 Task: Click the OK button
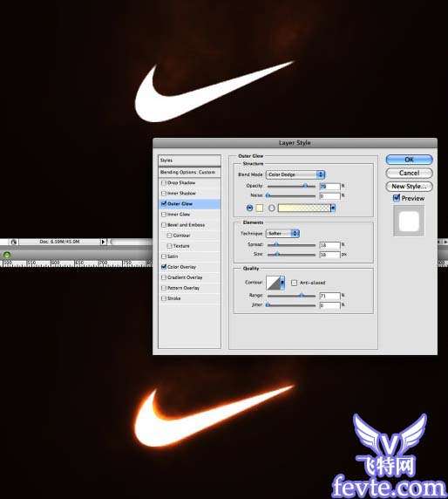tap(409, 160)
